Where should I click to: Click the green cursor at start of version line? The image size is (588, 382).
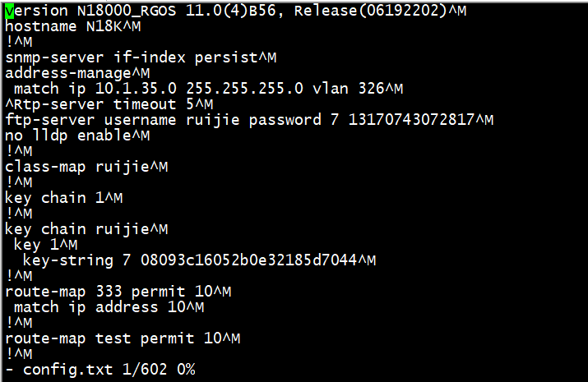[9, 11]
